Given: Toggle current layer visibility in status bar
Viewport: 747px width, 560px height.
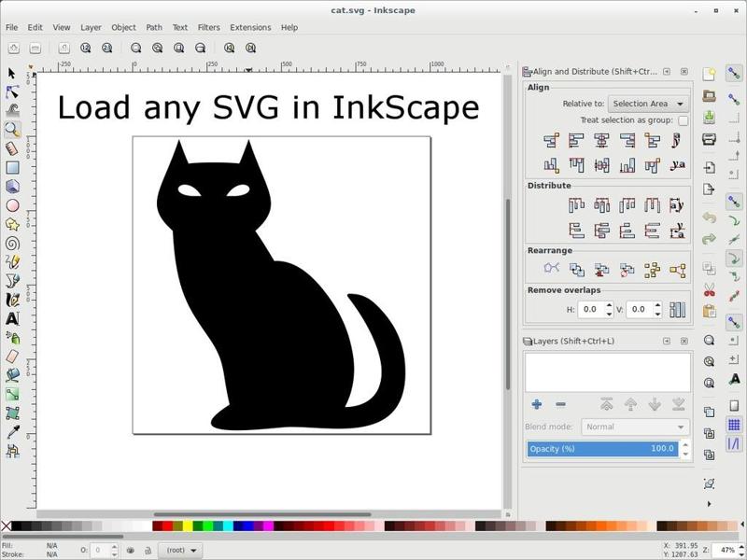Looking at the screenshot, I should (130, 550).
